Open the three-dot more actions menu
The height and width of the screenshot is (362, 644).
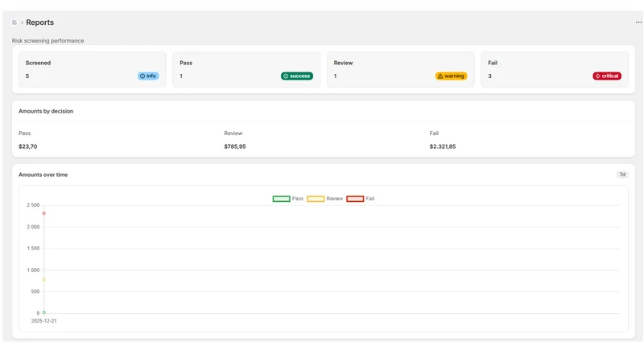tap(638, 23)
